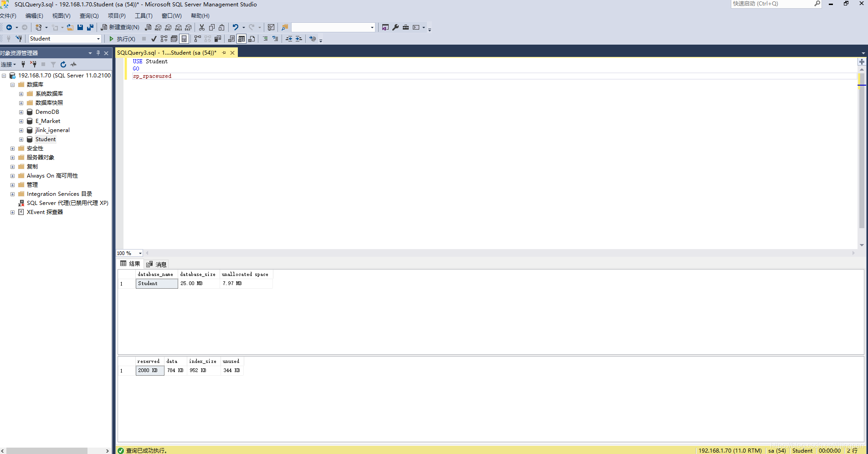Image resolution: width=868 pixels, height=454 pixels.
Task: Click the Parse checkmark icon
Action: [154, 39]
